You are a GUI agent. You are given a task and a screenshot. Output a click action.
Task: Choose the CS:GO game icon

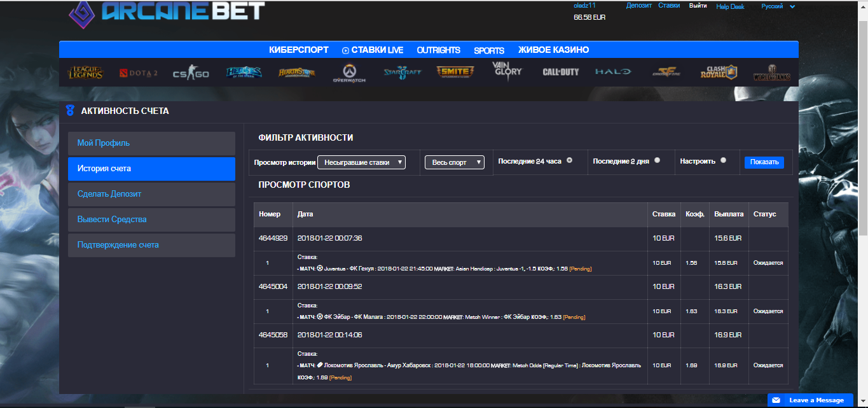coord(191,74)
